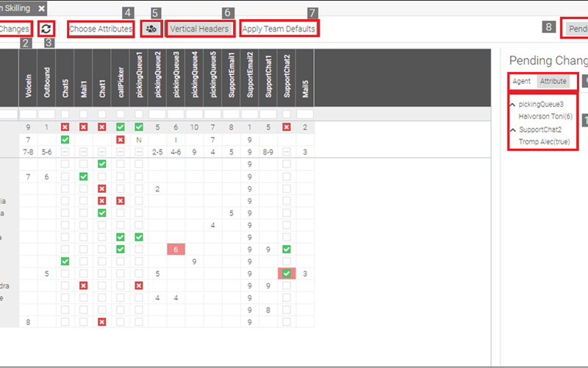The width and height of the screenshot is (588, 368).
Task: Toggle Chat5 red X in row starting 9, 1
Action: tap(65, 127)
